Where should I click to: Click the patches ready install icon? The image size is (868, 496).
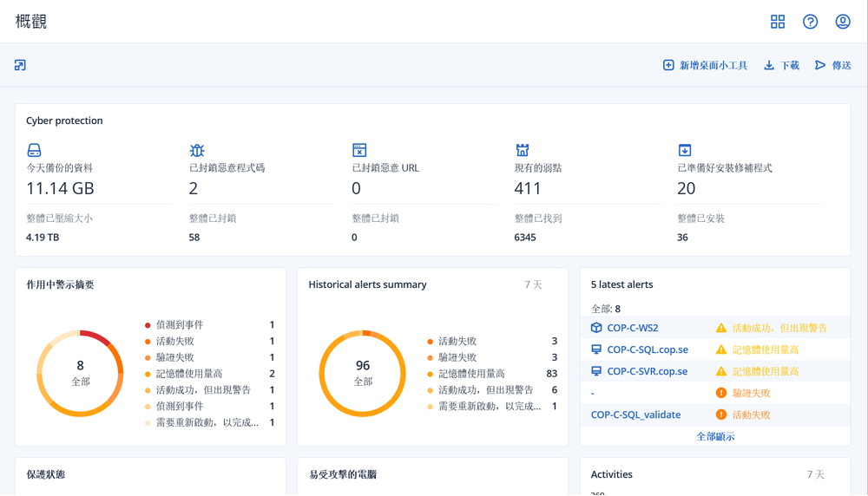(685, 150)
